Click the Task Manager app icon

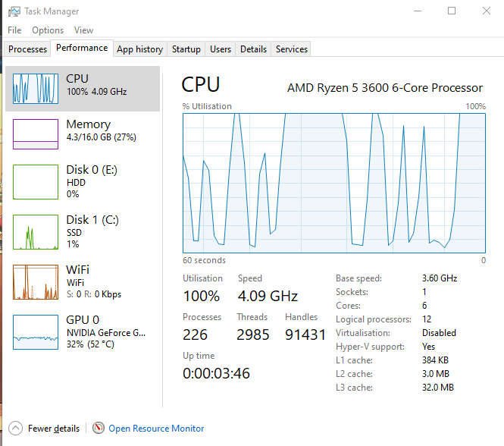click(14, 11)
